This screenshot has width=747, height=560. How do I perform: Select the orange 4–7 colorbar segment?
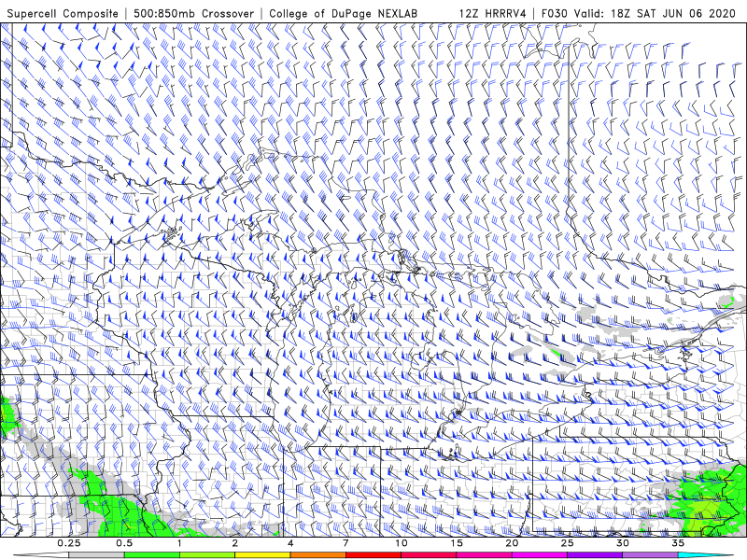pyautogui.click(x=318, y=555)
